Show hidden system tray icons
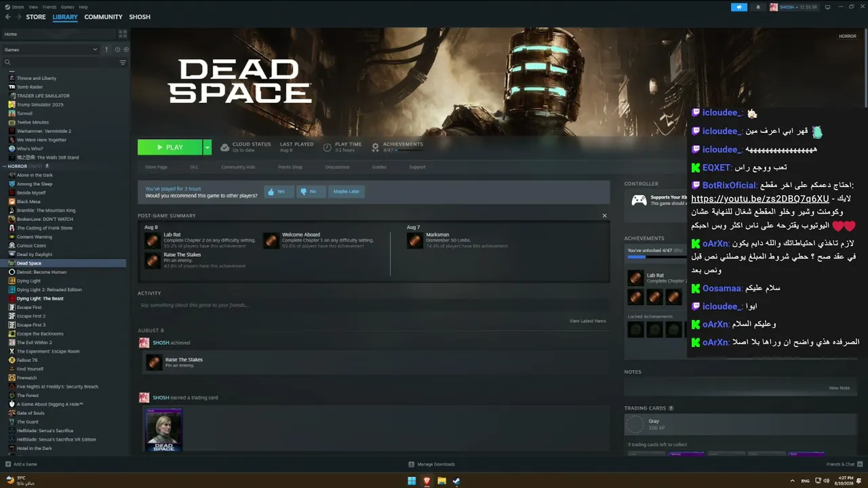This screenshot has height=488, width=868. coord(793,481)
